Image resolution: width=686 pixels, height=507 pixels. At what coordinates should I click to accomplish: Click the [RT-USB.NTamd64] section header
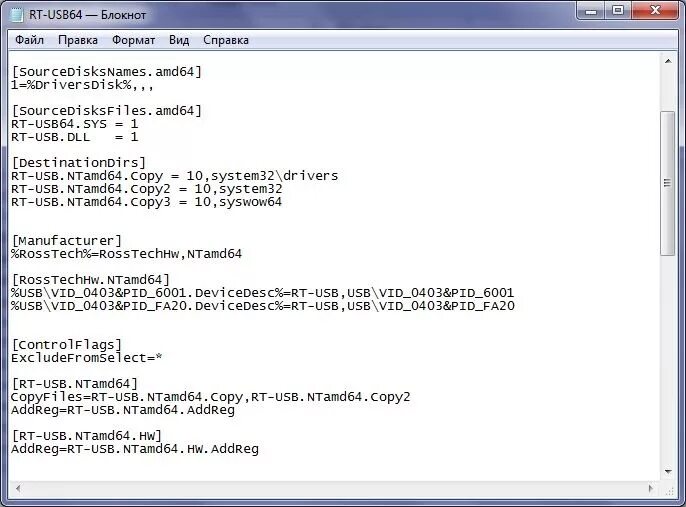[74, 384]
